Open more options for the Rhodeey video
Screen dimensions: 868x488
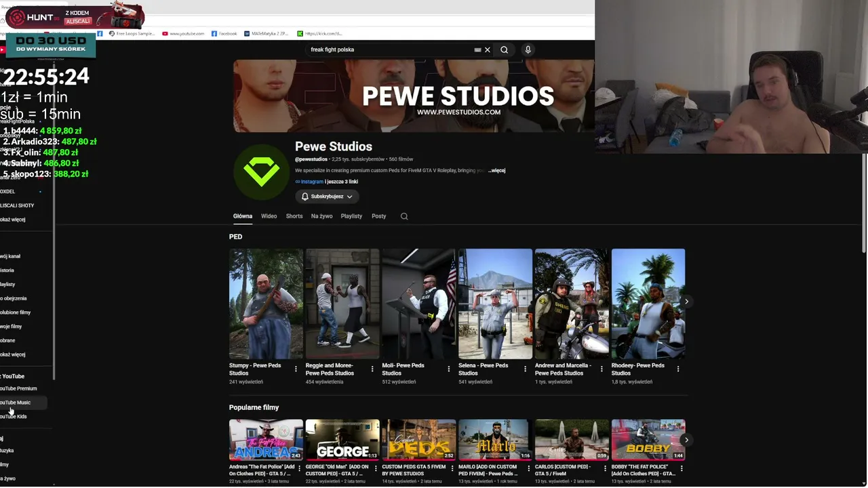(x=678, y=369)
